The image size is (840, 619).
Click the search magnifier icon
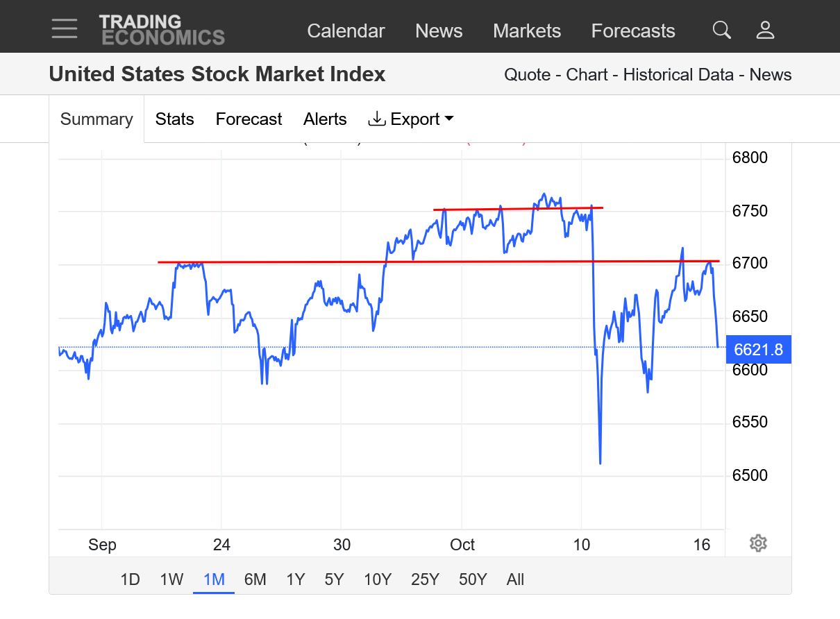[x=722, y=30]
